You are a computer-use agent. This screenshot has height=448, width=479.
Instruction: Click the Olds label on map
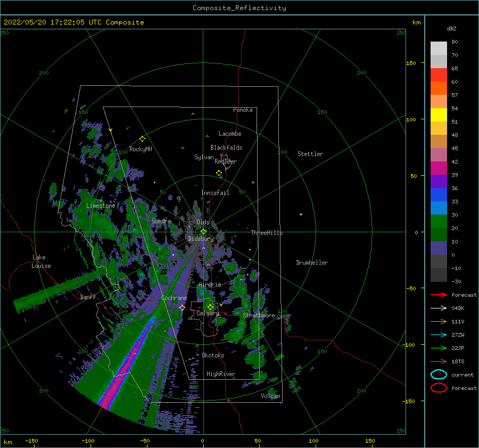click(x=203, y=222)
